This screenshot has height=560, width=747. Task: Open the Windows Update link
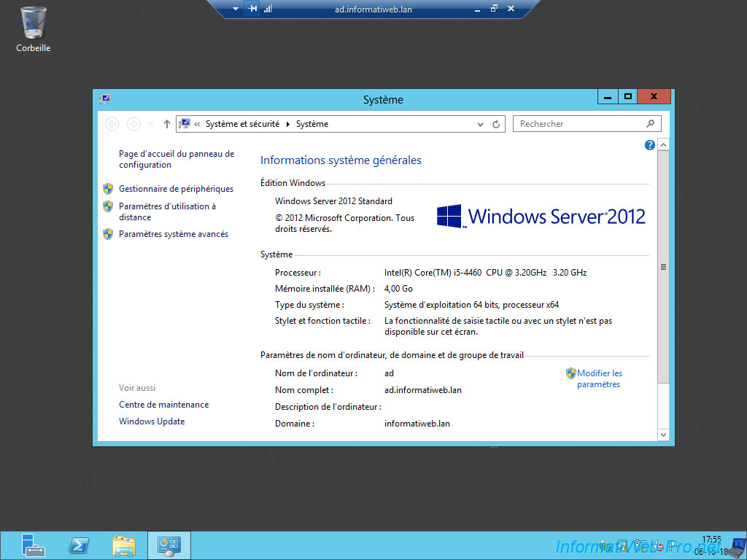[x=152, y=421]
